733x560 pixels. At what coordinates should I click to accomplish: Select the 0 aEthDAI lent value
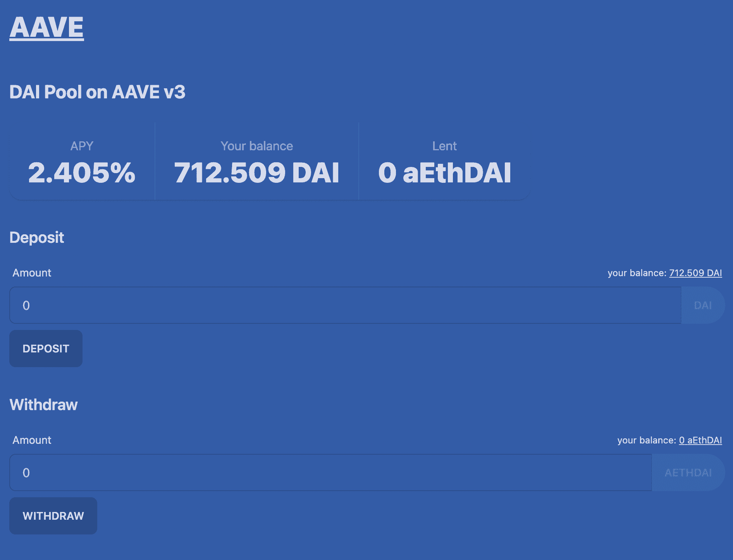pos(444,172)
